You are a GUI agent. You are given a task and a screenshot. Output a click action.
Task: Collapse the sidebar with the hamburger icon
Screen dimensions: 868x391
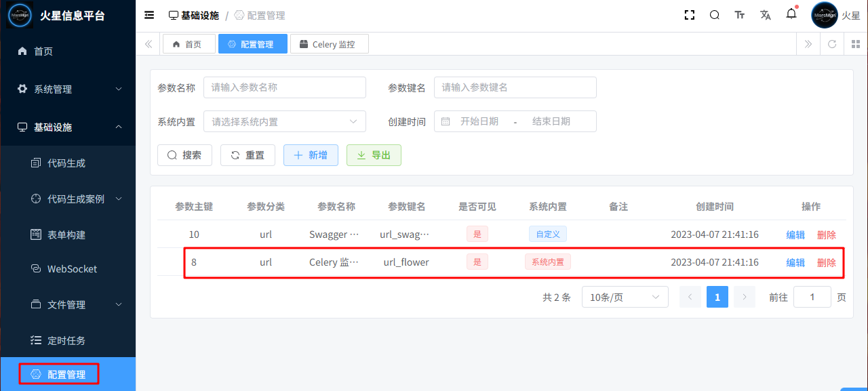(x=149, y=15)
